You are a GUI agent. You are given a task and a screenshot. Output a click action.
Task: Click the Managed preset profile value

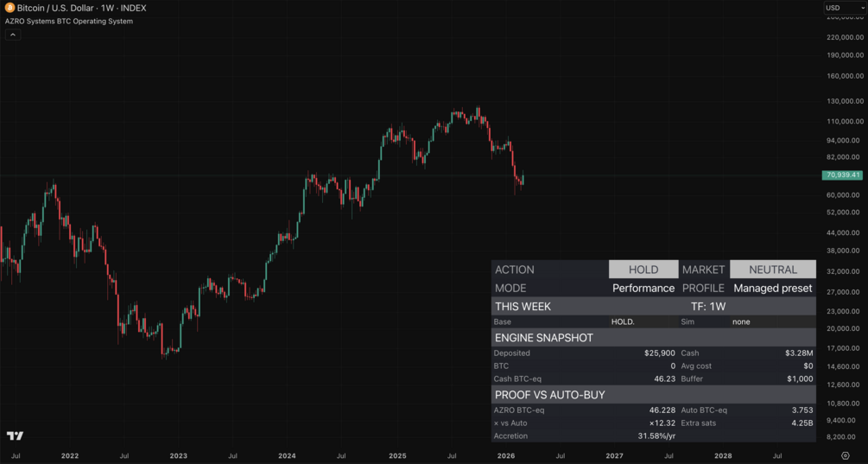[x=772, y=289]
